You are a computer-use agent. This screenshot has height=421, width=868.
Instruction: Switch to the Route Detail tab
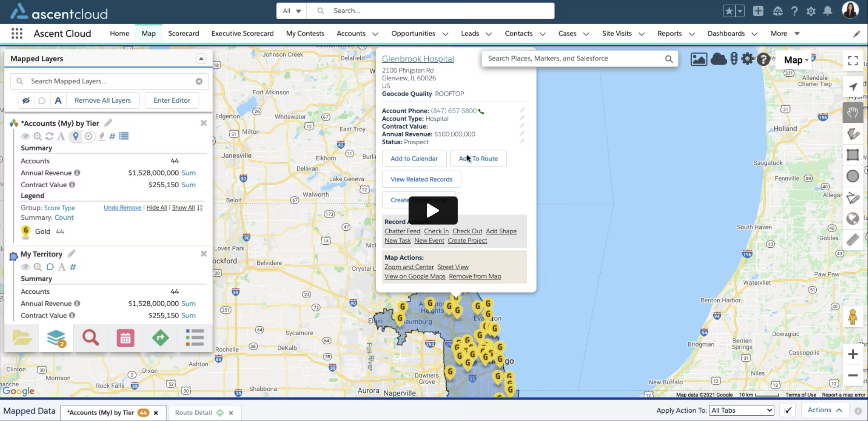coord(193,413)
